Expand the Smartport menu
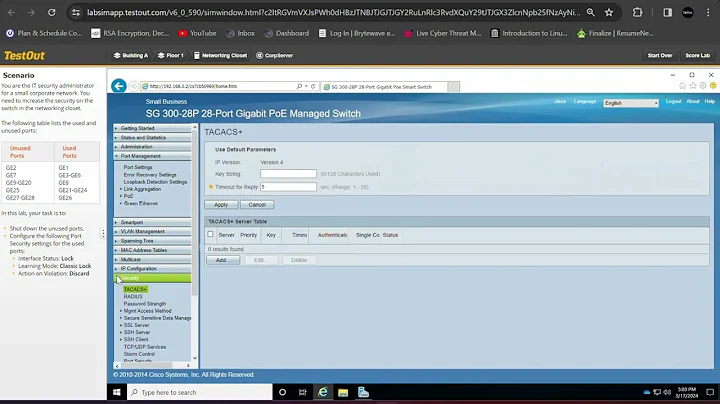This screenshot has width=720, height=404. pyautogui.click(x=152, y=222)
